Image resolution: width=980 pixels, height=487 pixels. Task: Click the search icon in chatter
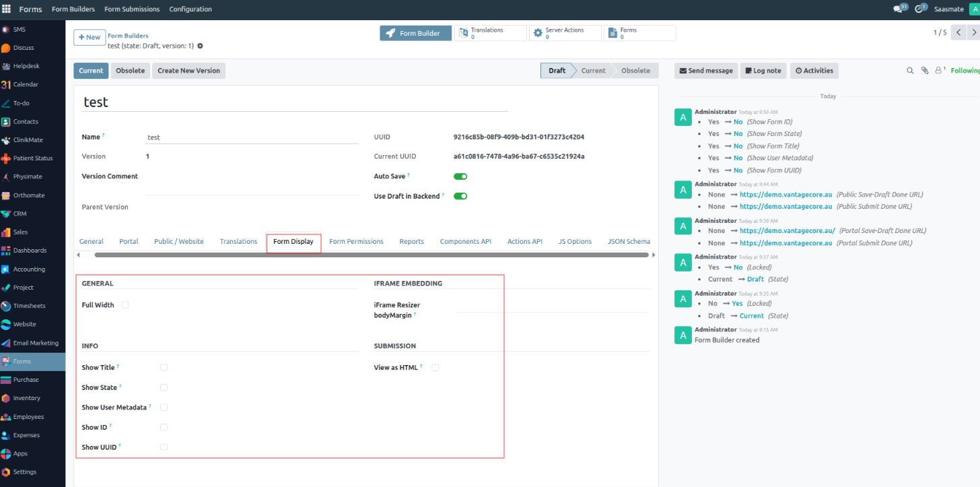[x=910, y=70]
